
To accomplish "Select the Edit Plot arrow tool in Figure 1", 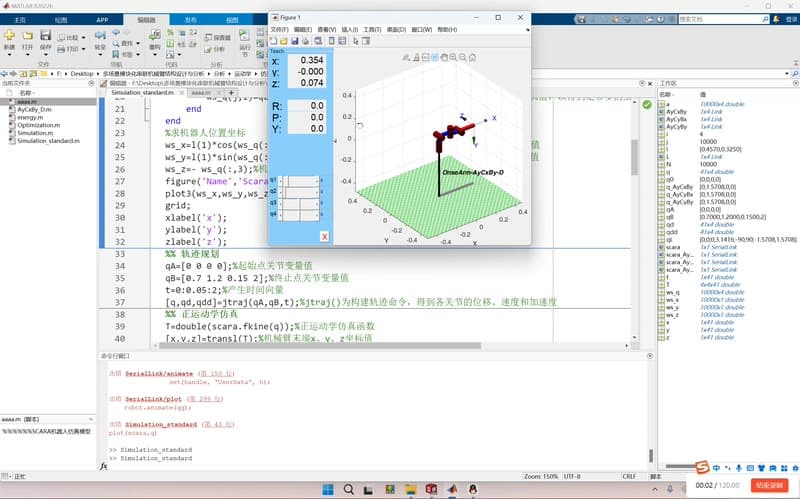I will pos(356,41).
